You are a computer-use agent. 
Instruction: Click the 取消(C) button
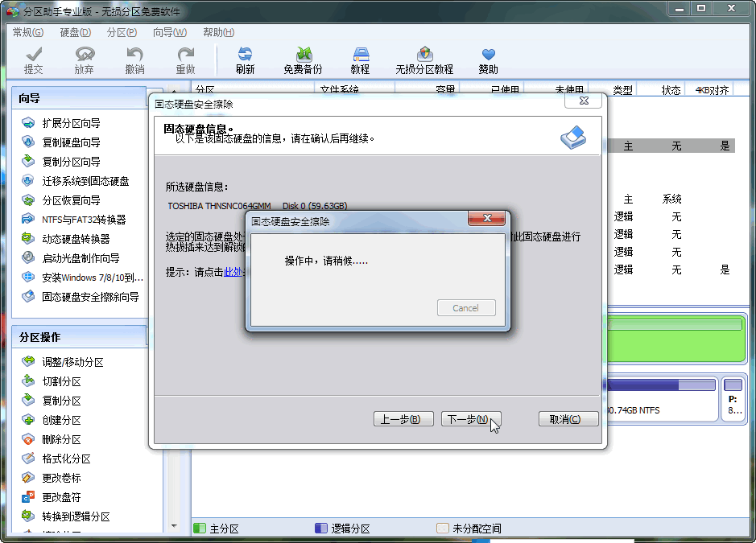[568, 418]
